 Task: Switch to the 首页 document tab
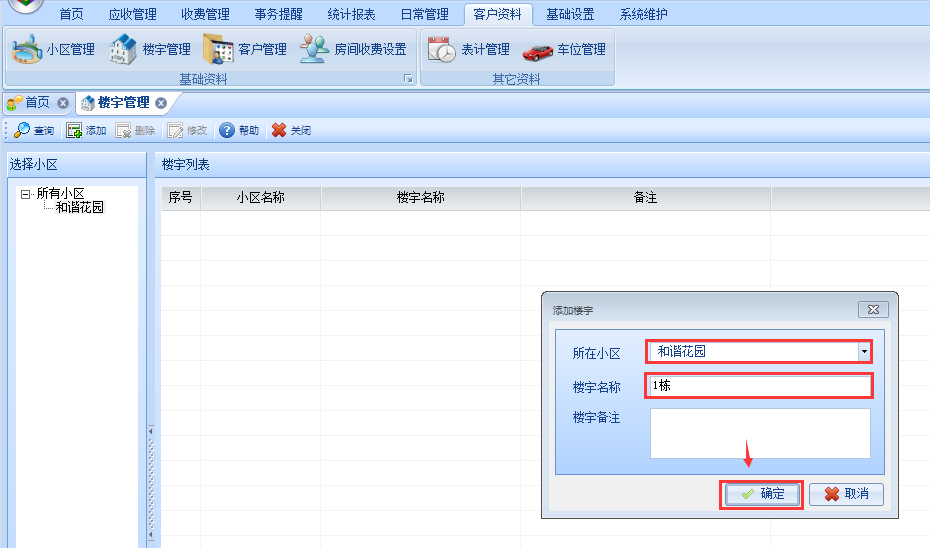coord(38,103)
